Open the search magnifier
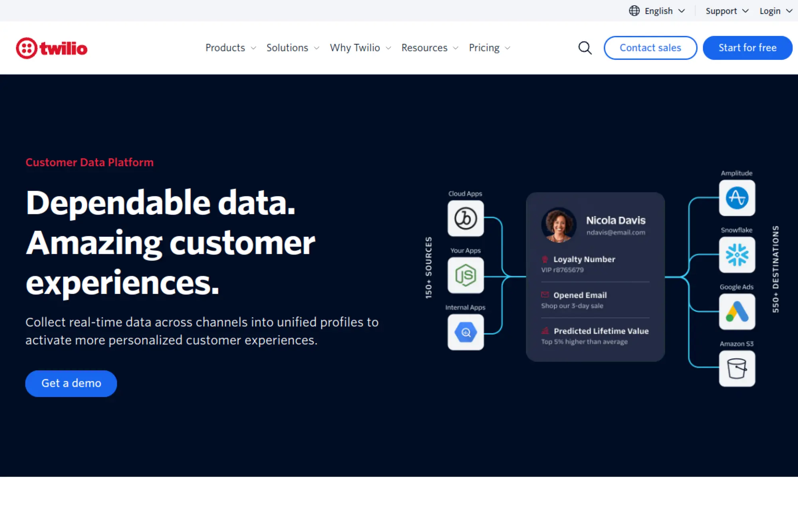The height and width of the screenshot is (532, 798). (x=585, y=47)
